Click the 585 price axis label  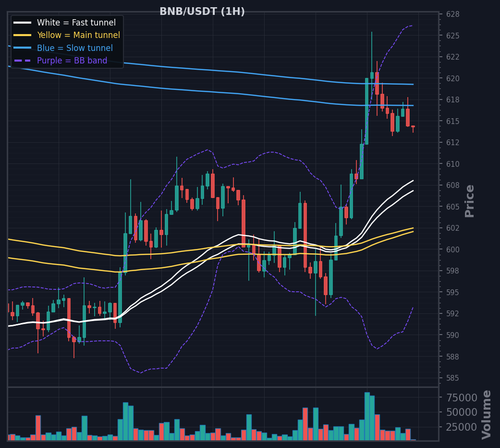tap(453, 378)
